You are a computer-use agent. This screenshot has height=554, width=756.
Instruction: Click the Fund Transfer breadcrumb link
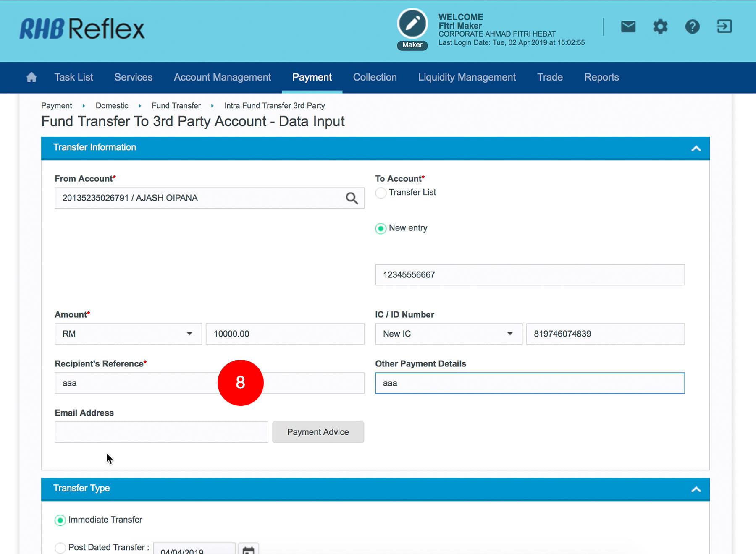(176, 106)
